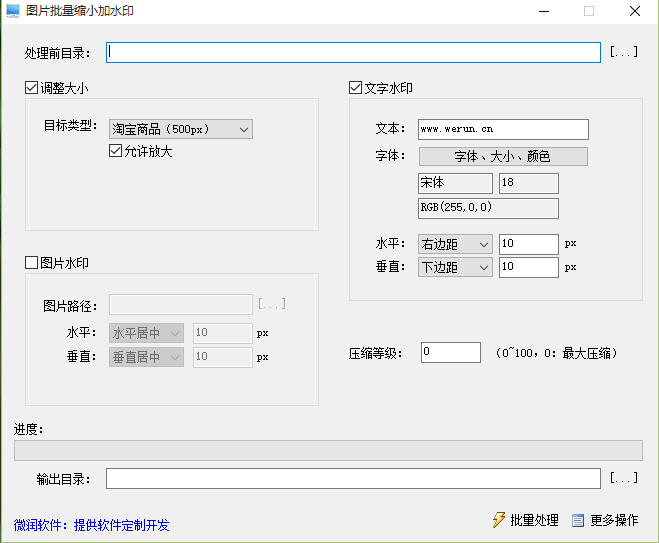
Task: Close the 图片批量缩小加水印 window
Action: tap(635, 11)
